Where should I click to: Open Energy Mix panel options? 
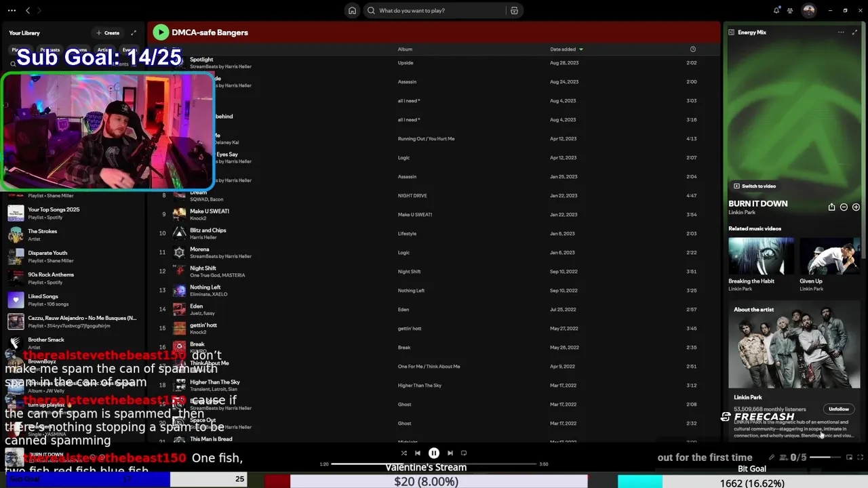(841, 32)
